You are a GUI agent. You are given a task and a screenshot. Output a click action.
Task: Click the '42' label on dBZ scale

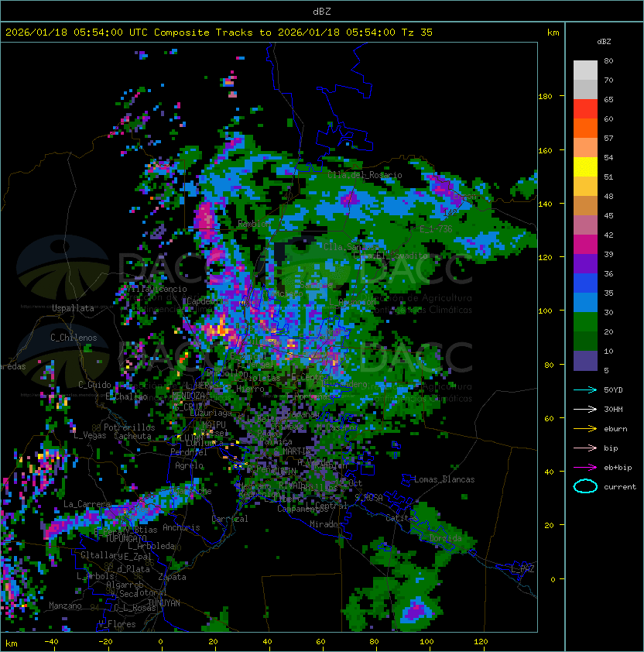coord(608,235)
